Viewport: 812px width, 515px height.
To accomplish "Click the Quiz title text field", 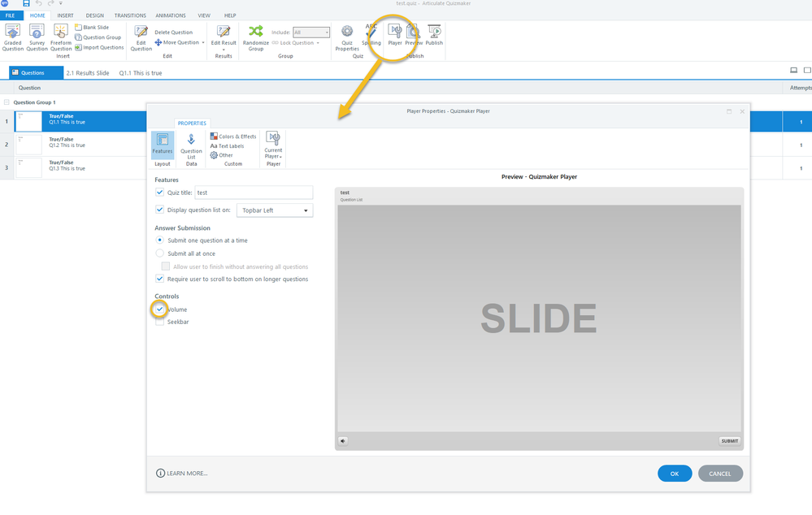I will (x=254, y=193).
